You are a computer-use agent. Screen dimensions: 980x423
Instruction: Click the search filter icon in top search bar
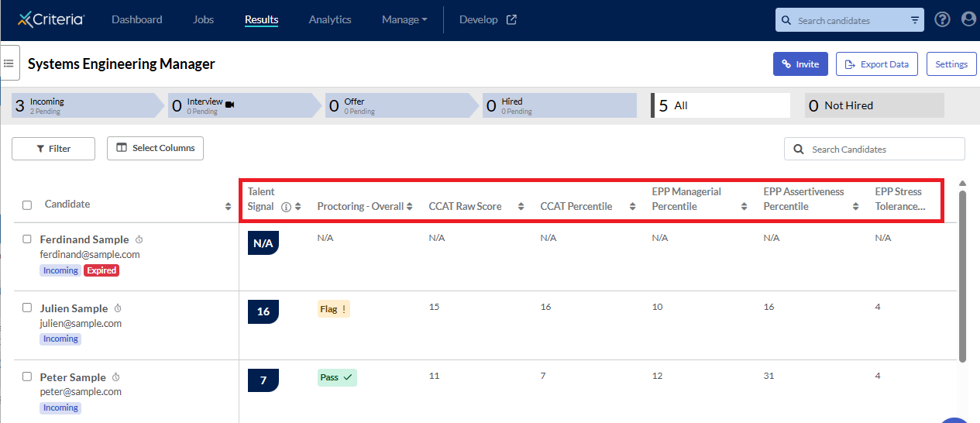[915, 21]
